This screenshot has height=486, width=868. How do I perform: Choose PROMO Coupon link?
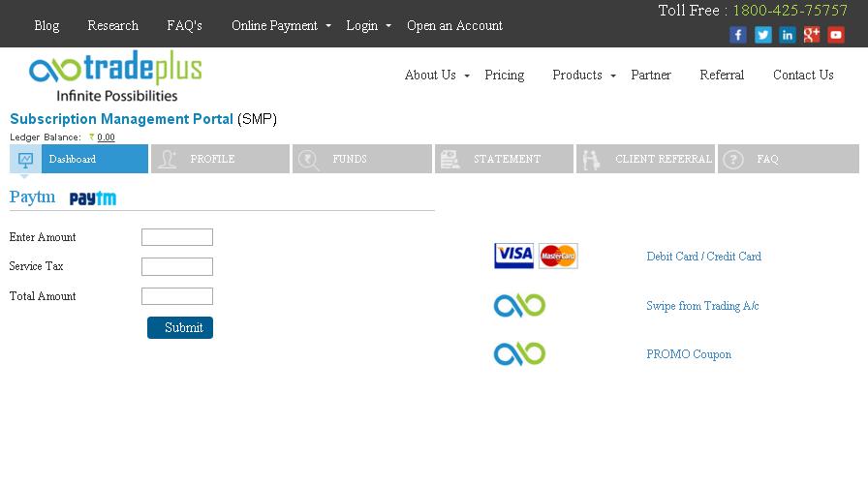[x=689, y=354]
